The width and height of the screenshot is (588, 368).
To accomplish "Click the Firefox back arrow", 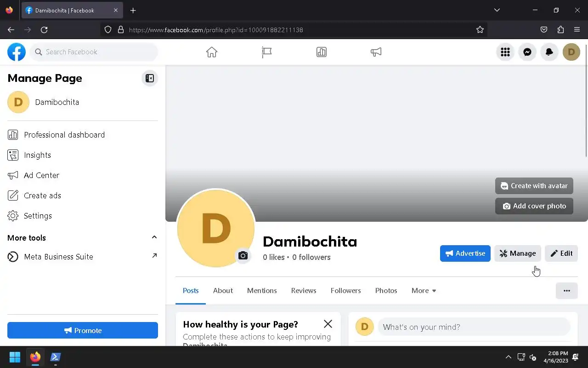I will 11,30.
